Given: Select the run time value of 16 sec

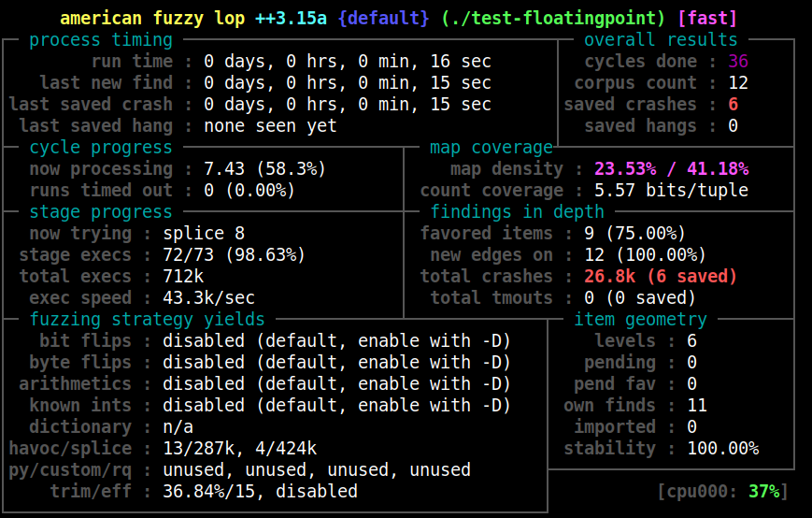Looking at the screenshot, I should (x=347, y=62).
